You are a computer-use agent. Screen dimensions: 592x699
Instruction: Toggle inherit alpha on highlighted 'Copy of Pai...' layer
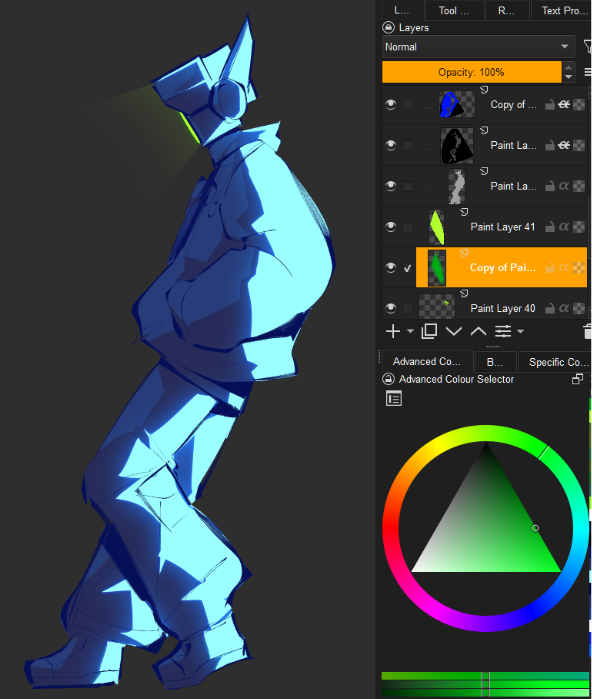coord(564,267)
